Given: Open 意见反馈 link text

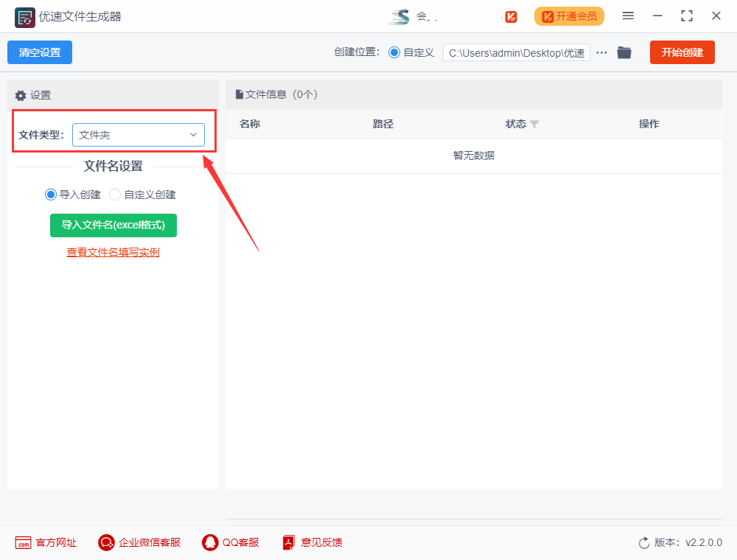Looking at the screenshot, I should [321, 542].
